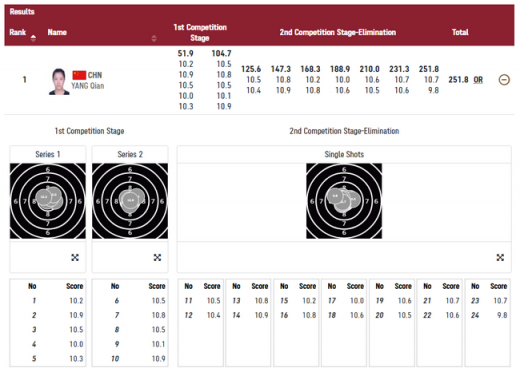Viewport: 520px width, 368px height.
Task: Click the YANG Qian athlete name
Action: (88, 86)
